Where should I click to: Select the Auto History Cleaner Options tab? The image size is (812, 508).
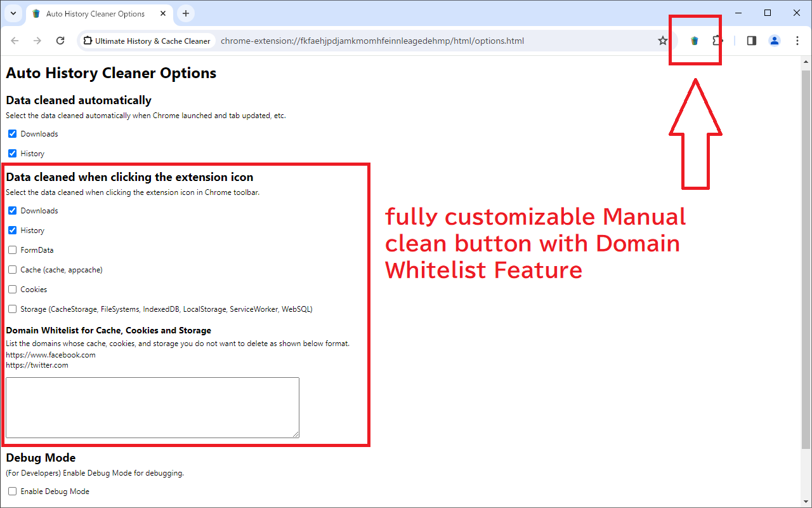95,13
